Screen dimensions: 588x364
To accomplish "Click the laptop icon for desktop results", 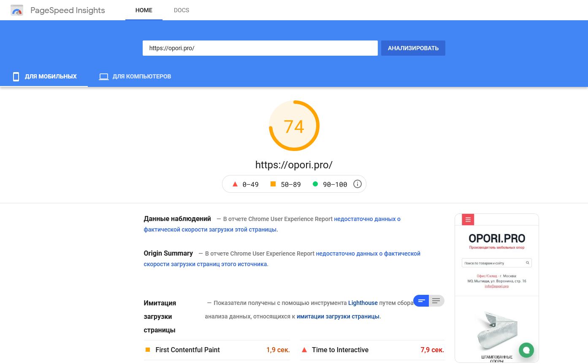I will tap(103, 77).
